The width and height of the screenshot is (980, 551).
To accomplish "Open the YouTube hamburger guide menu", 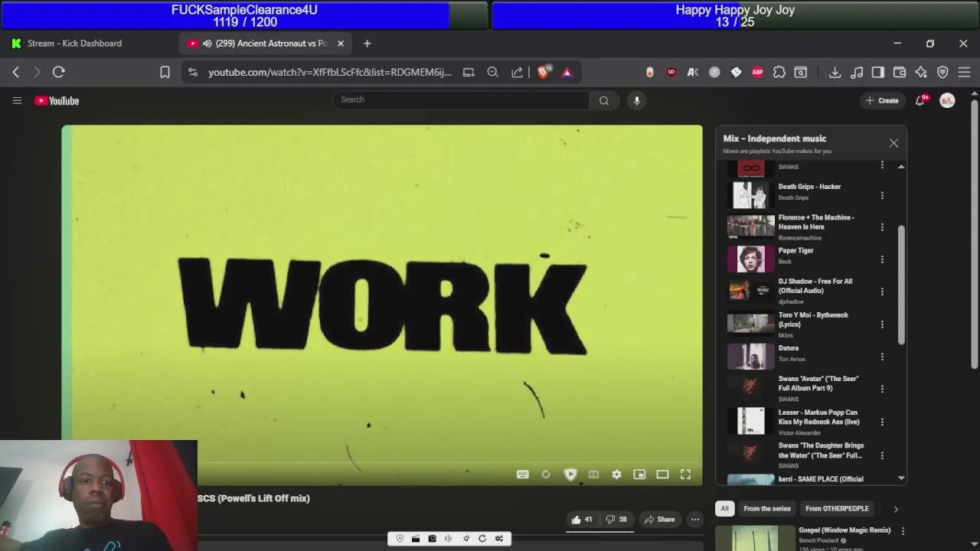I will (17, 100).
